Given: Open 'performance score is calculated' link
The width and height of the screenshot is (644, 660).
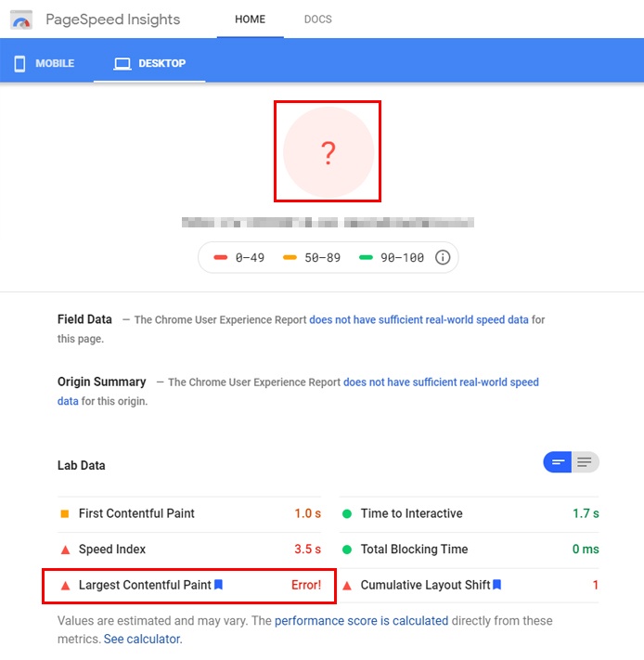Looking at the screenshot, I should pos(361,620).
